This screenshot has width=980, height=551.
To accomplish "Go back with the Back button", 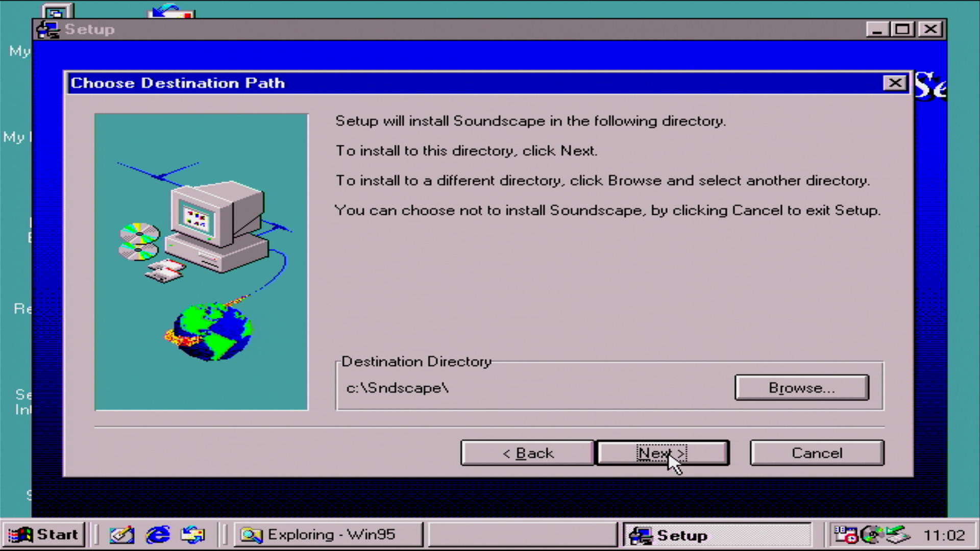I will [527, 453].
